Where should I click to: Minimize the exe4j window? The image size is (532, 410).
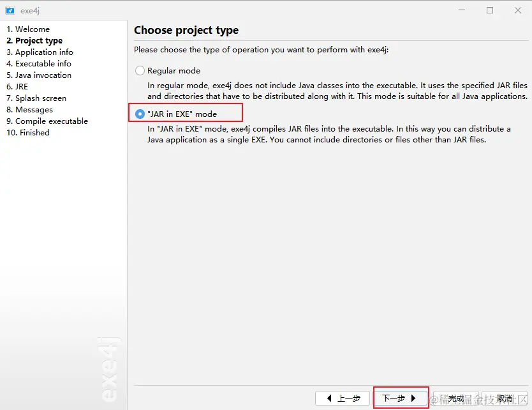(x=462, y=10)
